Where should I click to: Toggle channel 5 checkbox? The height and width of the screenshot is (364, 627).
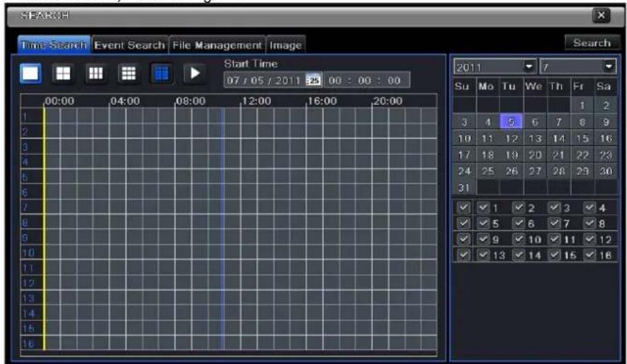(x=484, y=223)
